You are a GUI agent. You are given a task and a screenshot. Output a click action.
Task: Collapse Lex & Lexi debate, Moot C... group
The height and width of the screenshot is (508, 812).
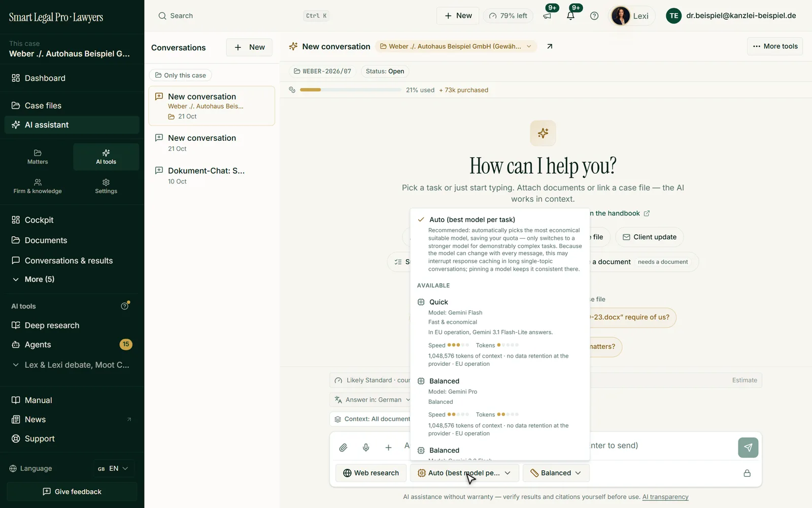[x=72, y=365]
